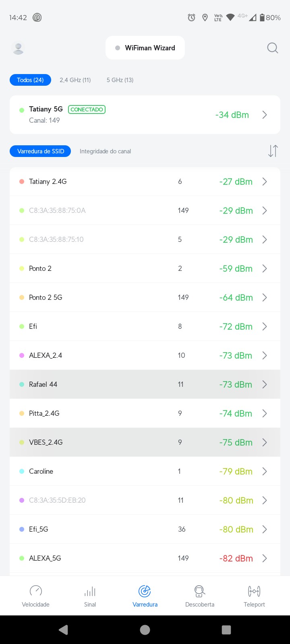This screenshot has height=644, width=290.
Task: Switch to Integridade do canal tab
Action: [x=105, y=151]
